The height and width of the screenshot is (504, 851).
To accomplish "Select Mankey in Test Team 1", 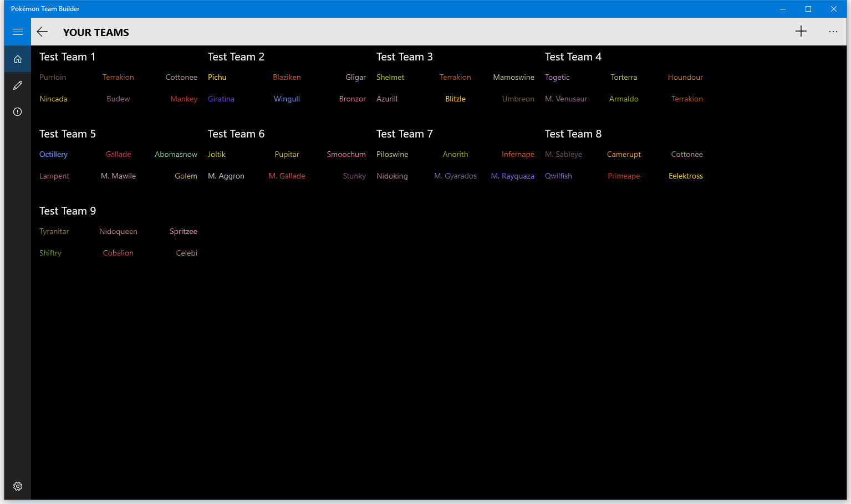I will point(184,99).
